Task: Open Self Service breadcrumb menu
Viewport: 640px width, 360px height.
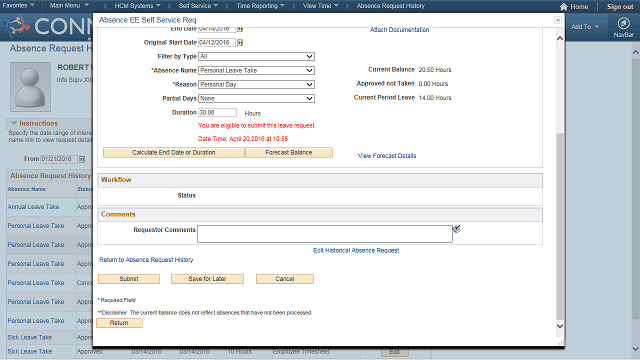Action: (x=198, y=6)
